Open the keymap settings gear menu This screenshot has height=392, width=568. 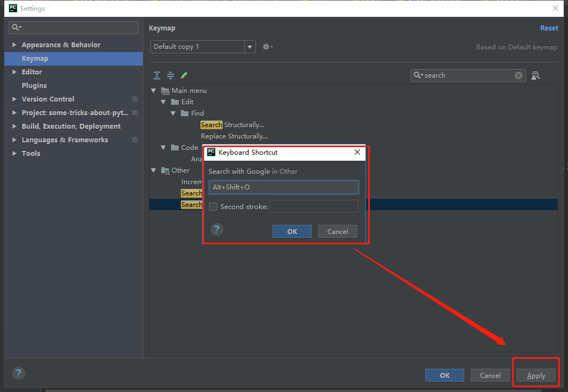(x=267, y=47)
